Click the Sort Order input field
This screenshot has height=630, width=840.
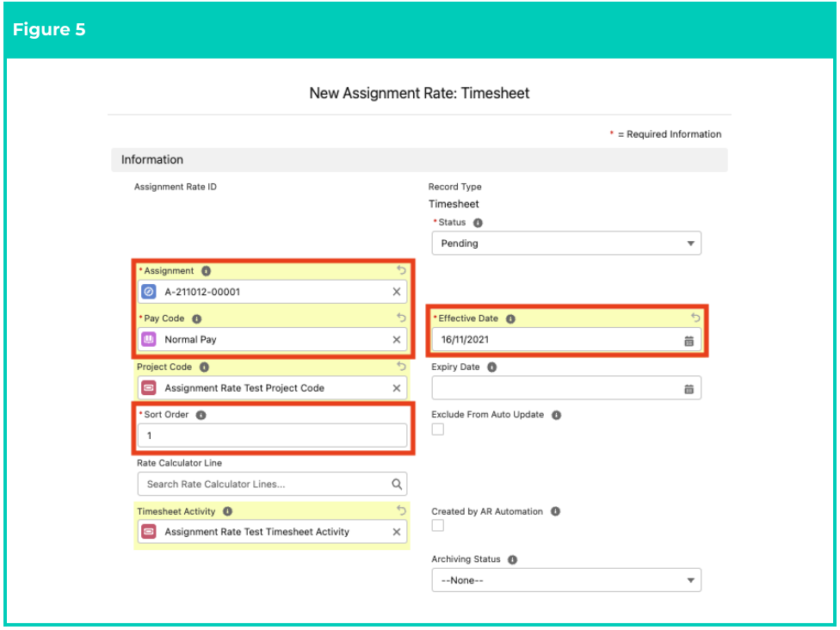272,435
